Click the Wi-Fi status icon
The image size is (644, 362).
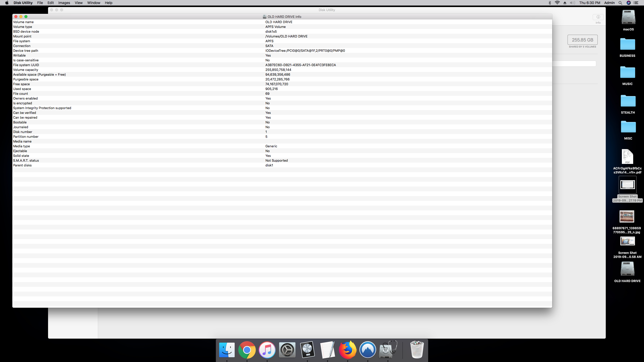(557, 3)
